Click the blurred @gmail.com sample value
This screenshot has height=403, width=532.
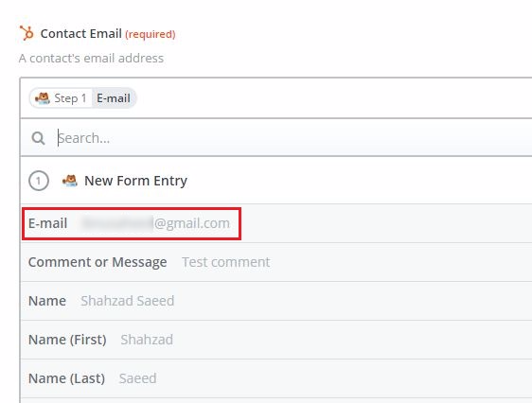click(x=155, y=223)
